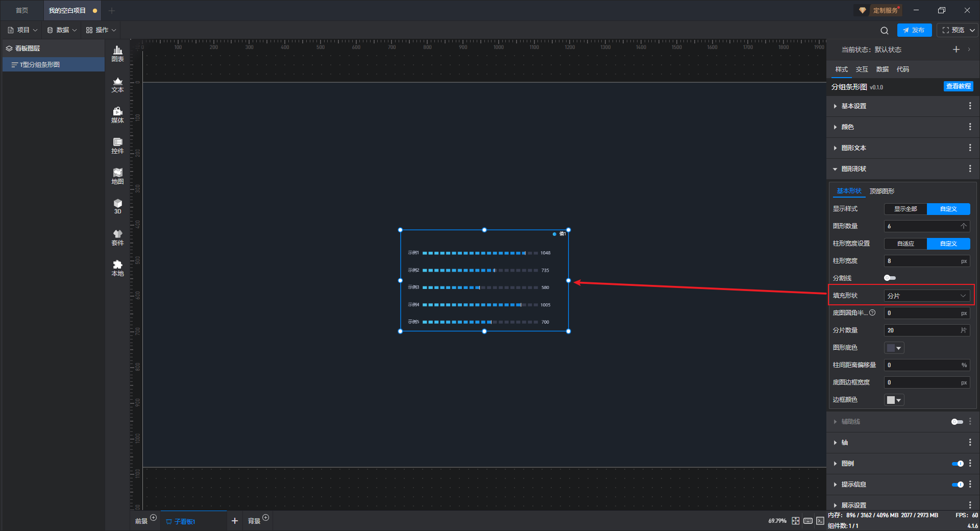Open the 图形底色 color swatch picker
Viewport: 980px width, 531px height.
click(x=894, y=348)
